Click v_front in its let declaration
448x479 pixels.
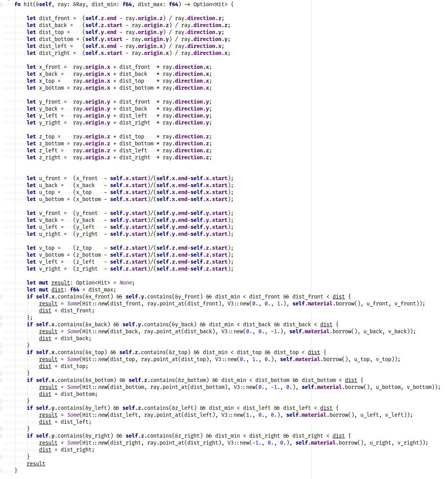click(50, 213)
